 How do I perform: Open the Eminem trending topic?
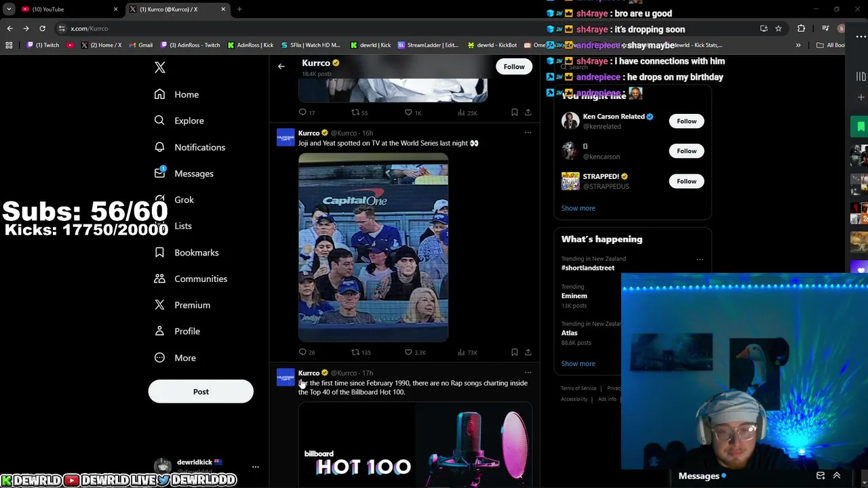tap(574, 296)
